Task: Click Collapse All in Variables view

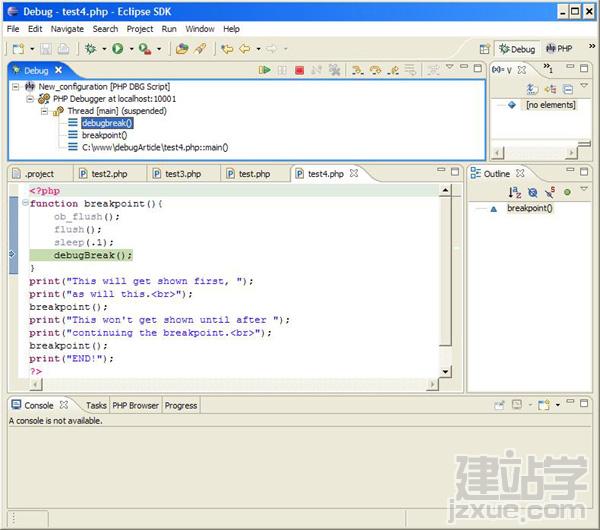Action: pyautogui.click(x=568, y=89)
